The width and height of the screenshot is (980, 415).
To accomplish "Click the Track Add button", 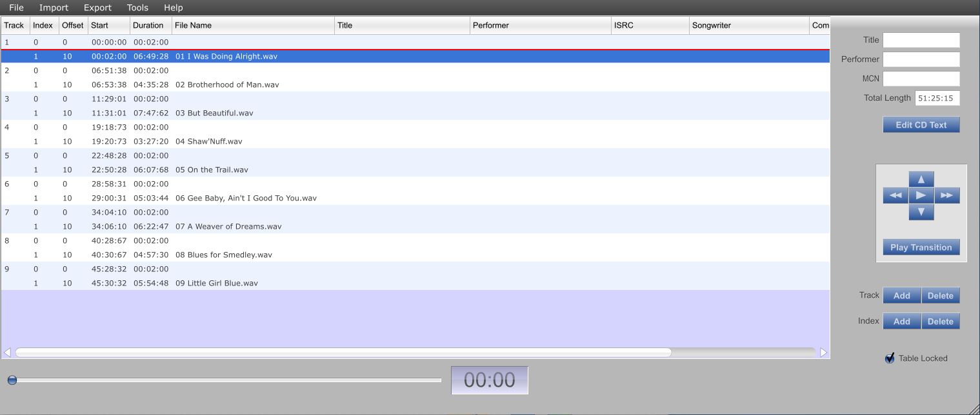I will (x=901, y=295).
